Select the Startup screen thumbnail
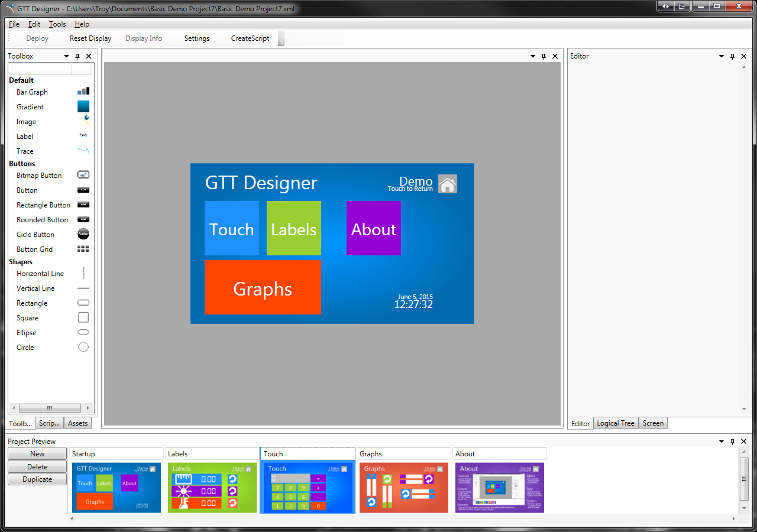The width and height of the screenshot is (757, 532). (x=117, y=488)
